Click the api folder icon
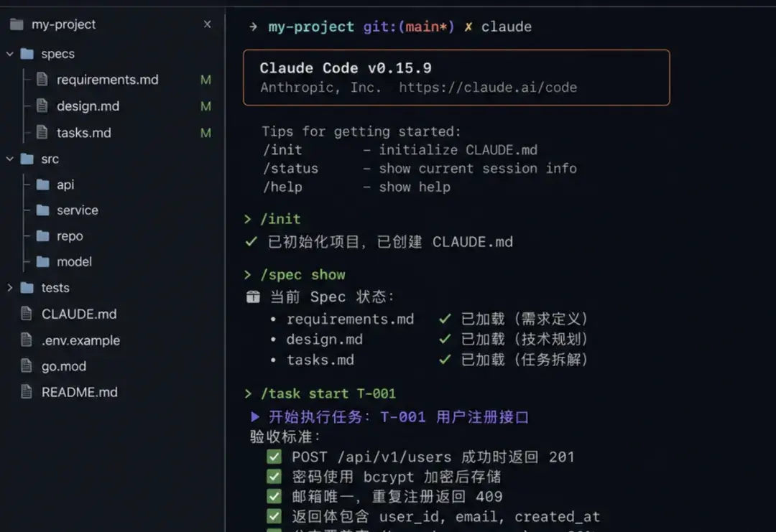Screen dimensions: 776x532 coord(43,185)
